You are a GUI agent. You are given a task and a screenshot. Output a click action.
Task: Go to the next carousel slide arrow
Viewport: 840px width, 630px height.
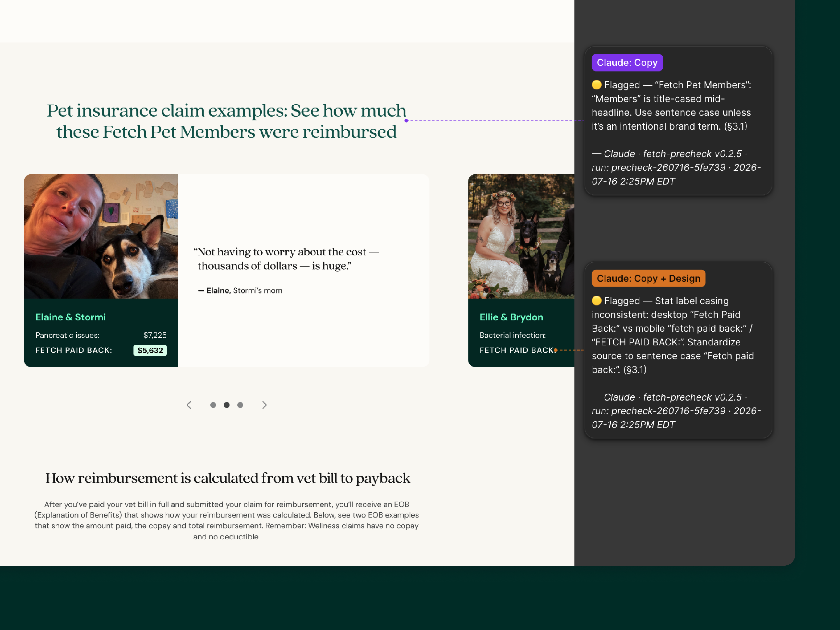pyautogui.click(x=264, y=405)
